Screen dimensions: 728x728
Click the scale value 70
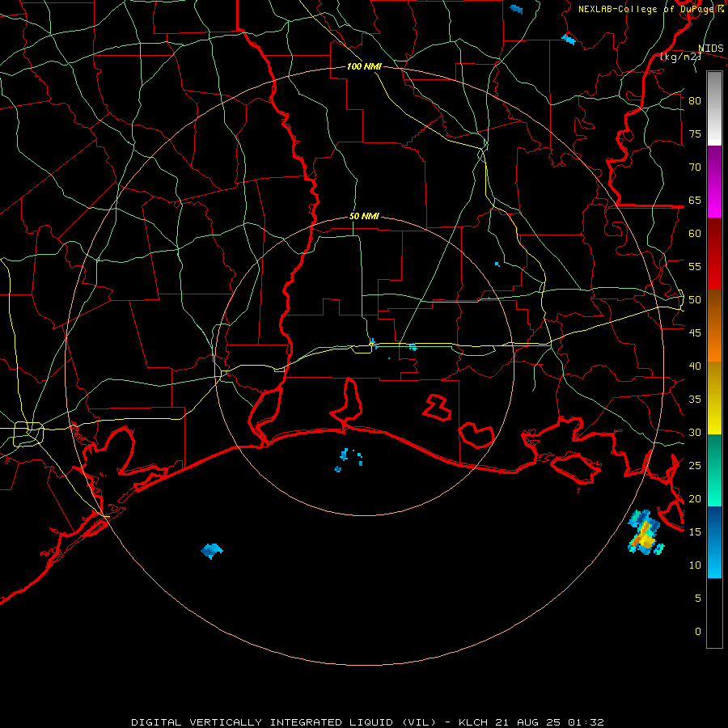click(695, 167)
